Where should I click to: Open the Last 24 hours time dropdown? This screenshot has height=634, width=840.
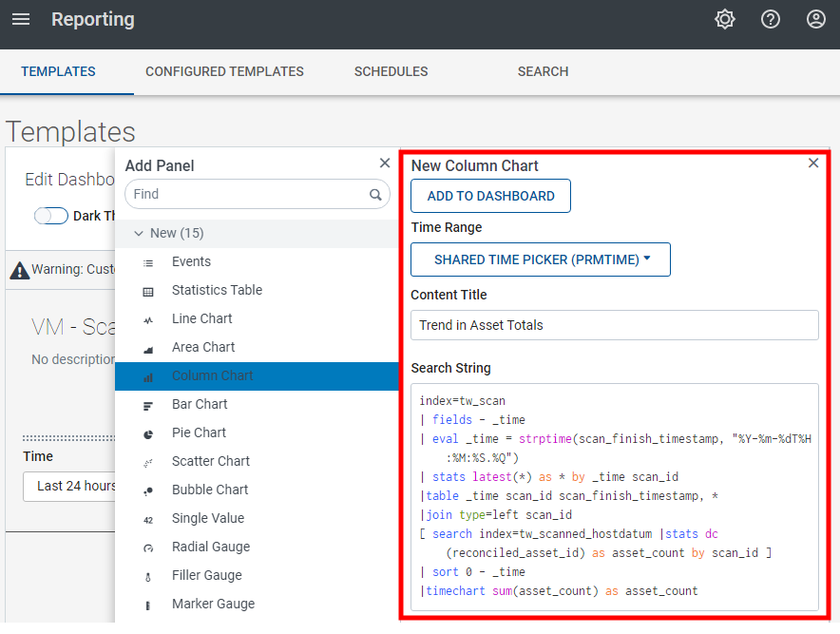(x=69, y=486)
